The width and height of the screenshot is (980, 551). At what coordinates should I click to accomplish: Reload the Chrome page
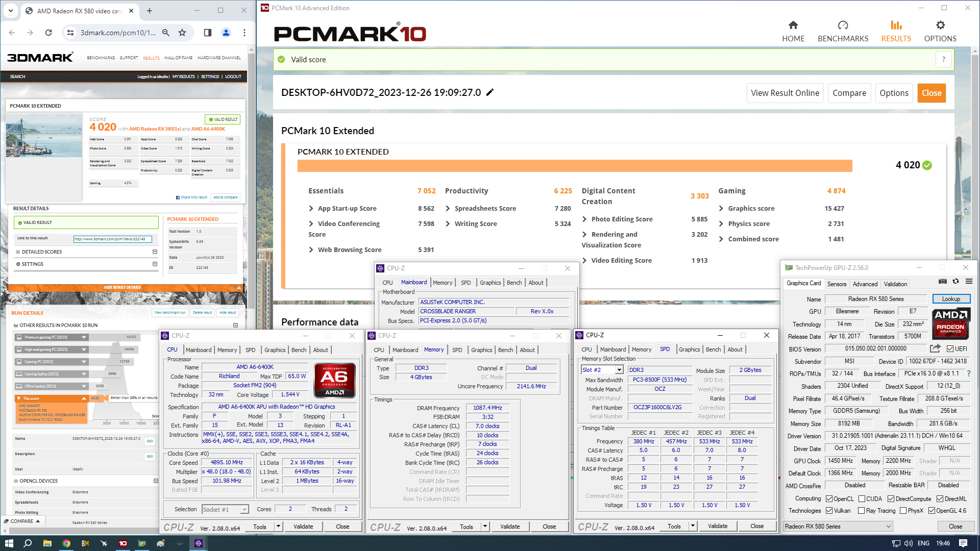pyautogui.click(x=48, y=33)
